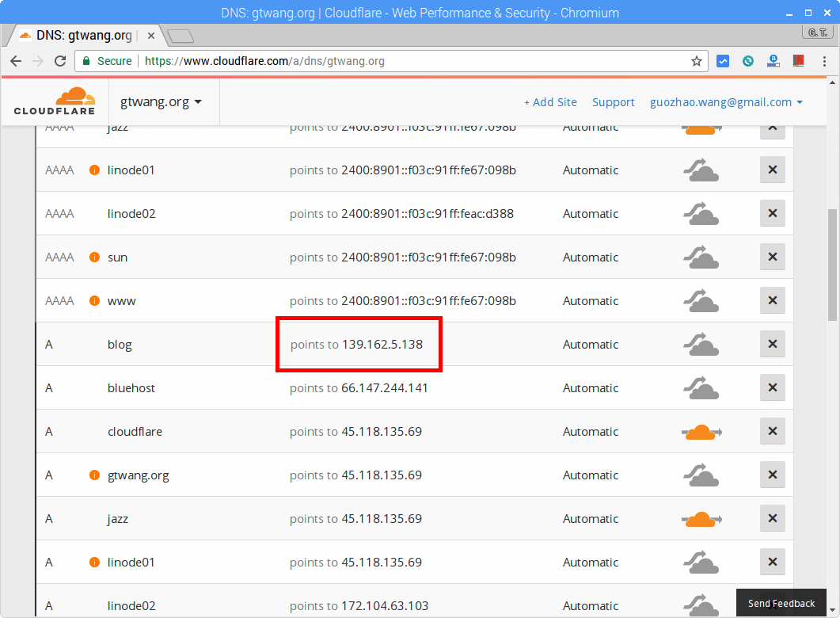The height and width of the screenshot is (618, 840).
Task: Toggle proxy status on the jazz A record
Action: (x=701, y=518)
